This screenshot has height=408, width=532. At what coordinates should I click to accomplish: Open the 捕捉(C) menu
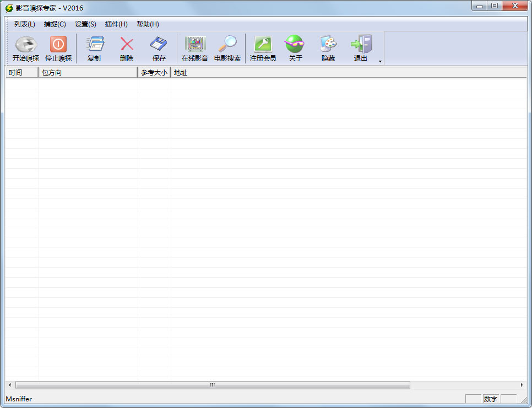pos(55,24)
